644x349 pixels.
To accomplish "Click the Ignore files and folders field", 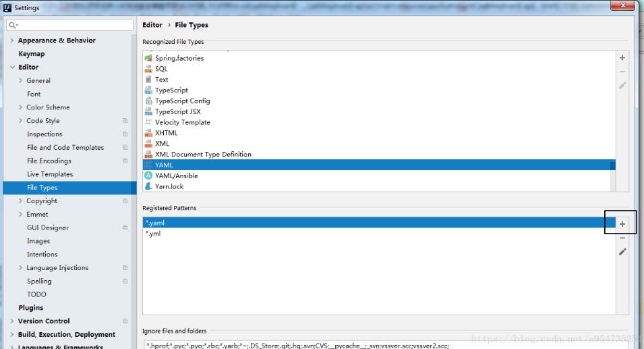I will point(378,345).
